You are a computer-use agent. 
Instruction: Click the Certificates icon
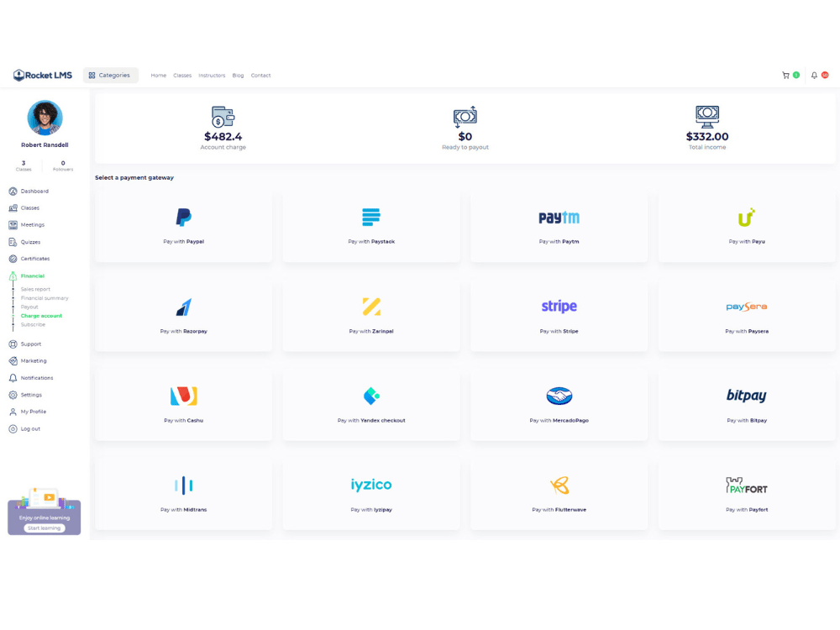point(13,258)
